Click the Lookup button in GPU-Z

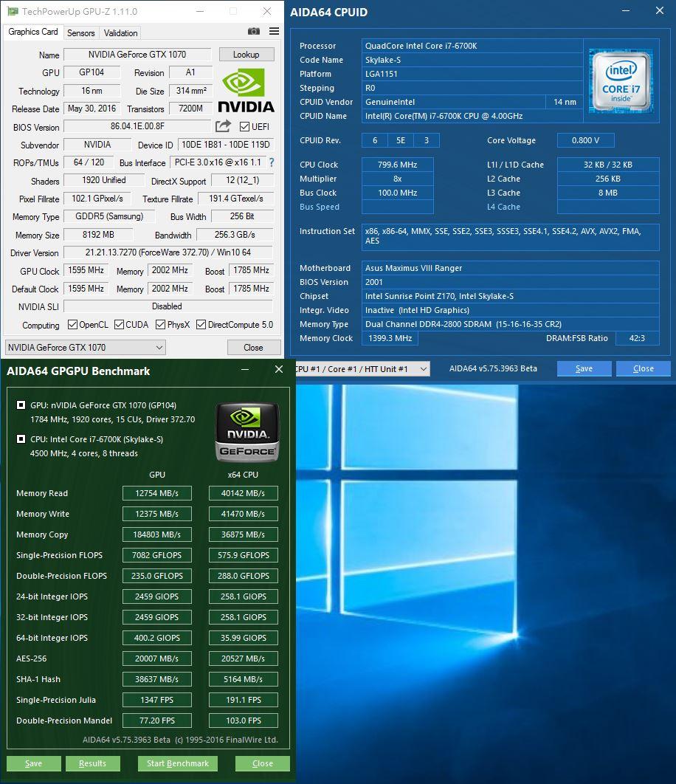[246, 55]
